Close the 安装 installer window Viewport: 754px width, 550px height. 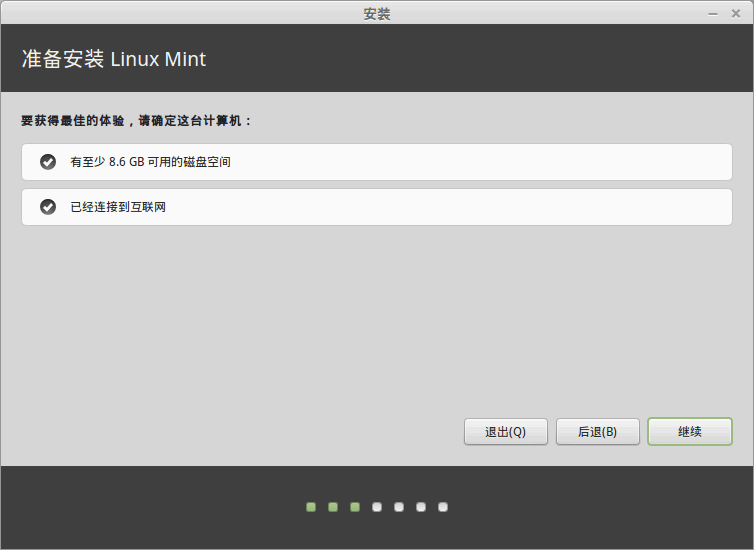pos(736,13)
